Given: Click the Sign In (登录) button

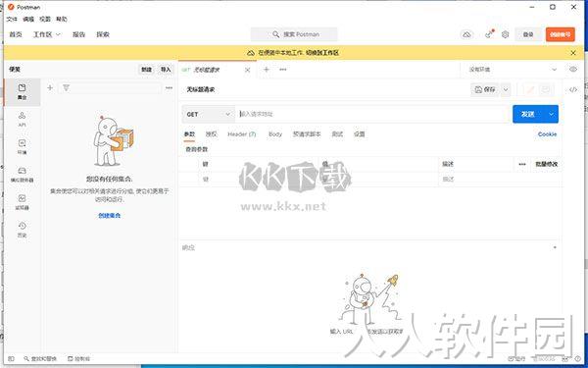Looking at the screenshot, I should 528,34.
